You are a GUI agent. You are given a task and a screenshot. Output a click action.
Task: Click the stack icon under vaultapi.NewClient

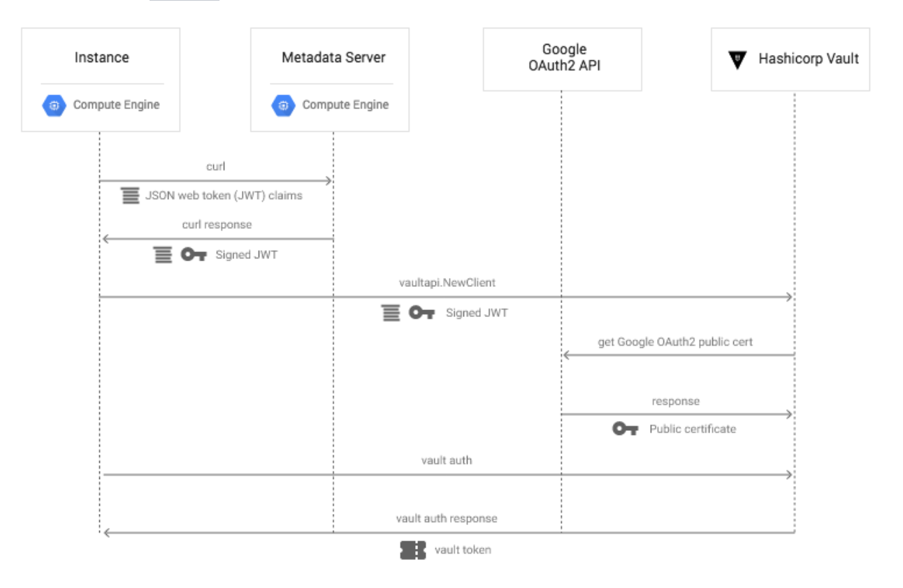click(391, 313)
